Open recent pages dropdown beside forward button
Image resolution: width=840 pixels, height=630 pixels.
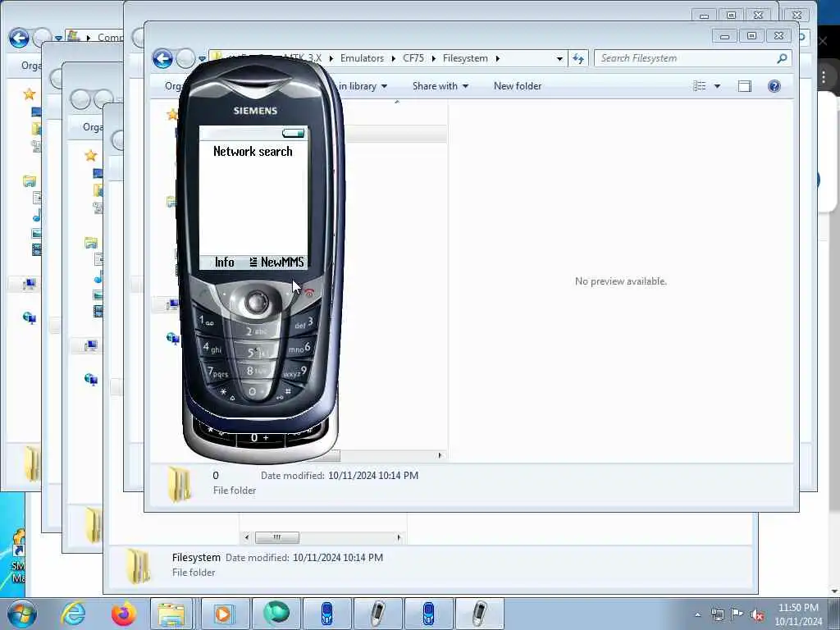(x=202, y=59)
